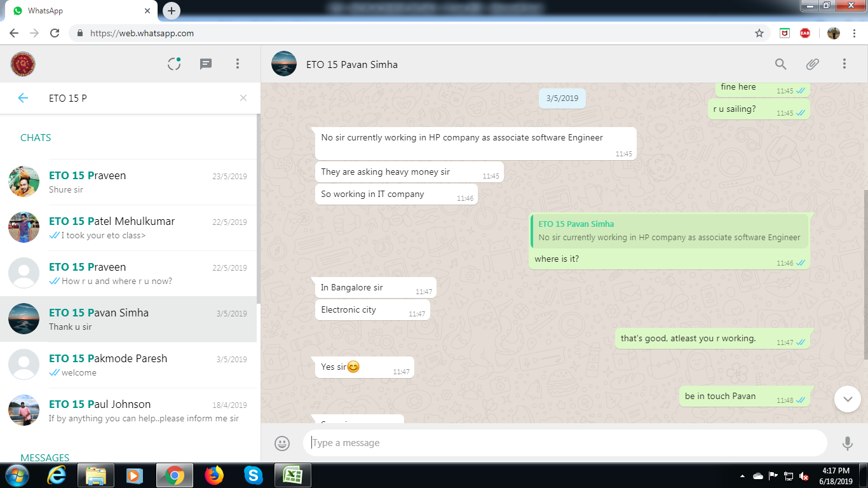
Task: Open Windows Media Player from taskbar
Action: point(135,475)
